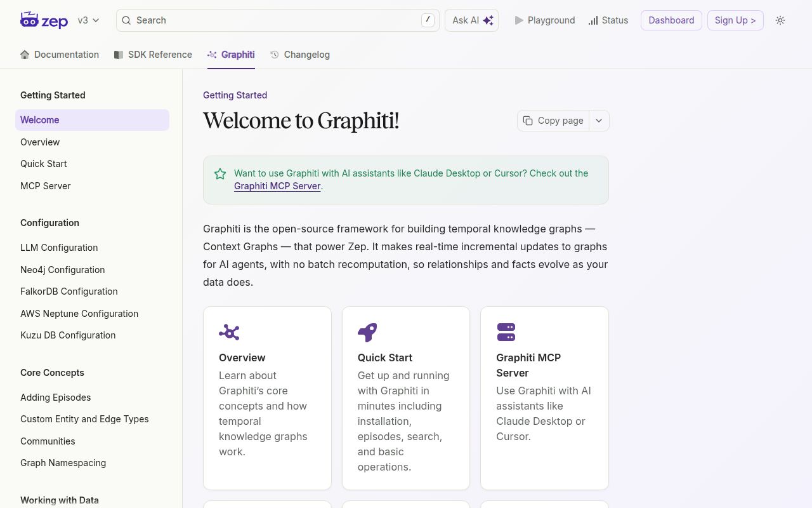Select Welcome in the sidebar

coord(92,120)
